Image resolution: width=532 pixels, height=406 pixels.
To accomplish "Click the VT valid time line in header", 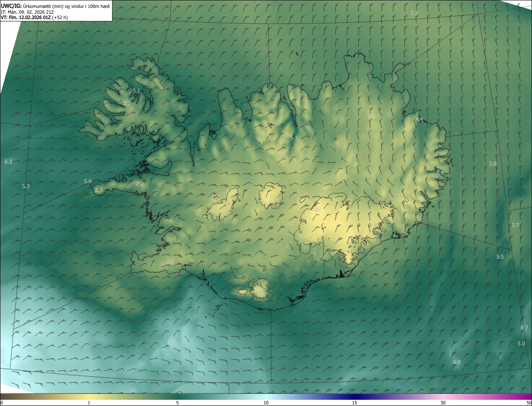I will point(34,17).
